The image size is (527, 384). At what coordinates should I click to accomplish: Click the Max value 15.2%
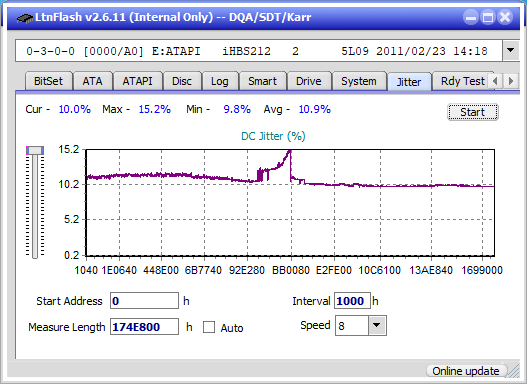(155, 109)
